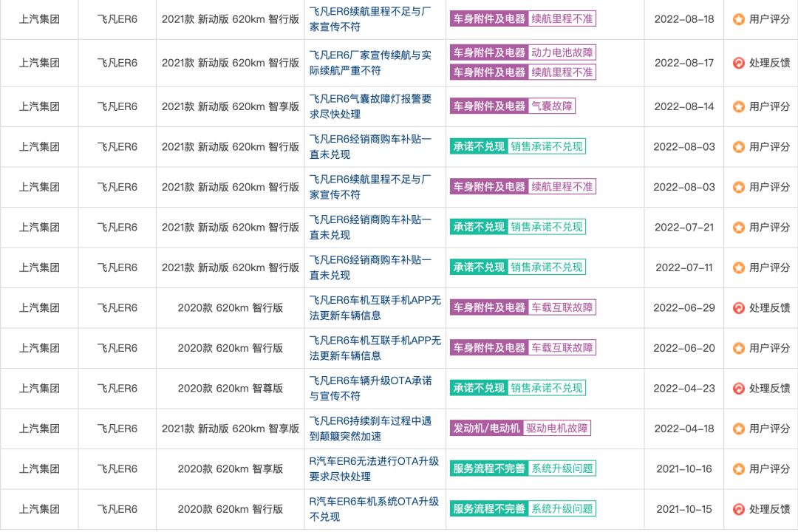Open 飞凡ER6车机互联手机APP link dated 2022-06-20

coord(375,348)
